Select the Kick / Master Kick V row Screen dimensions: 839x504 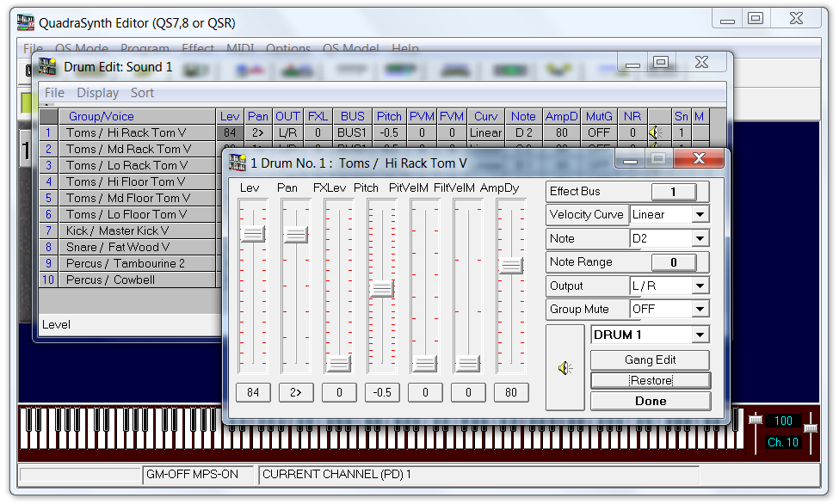click(x=135, y=230)
